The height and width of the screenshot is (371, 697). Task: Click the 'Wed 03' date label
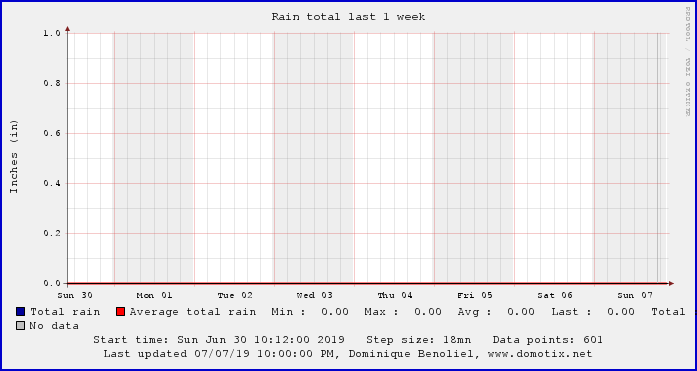point(315,295)
